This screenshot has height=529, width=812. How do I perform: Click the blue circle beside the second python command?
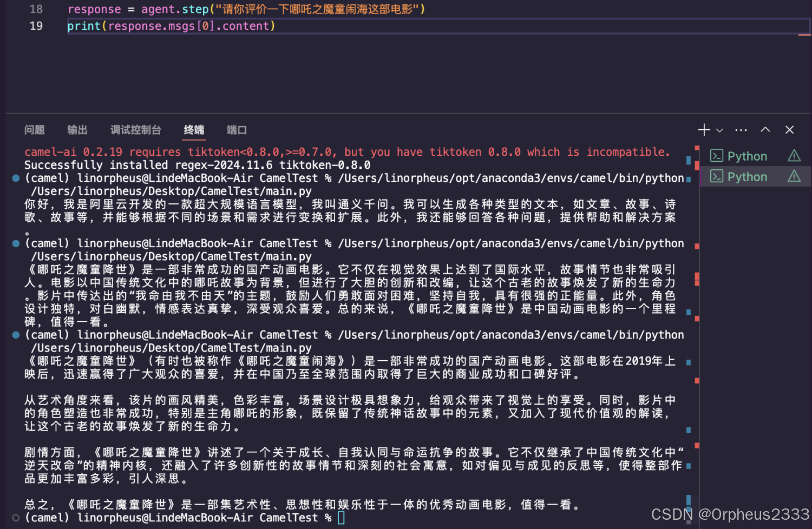[15, 243]
